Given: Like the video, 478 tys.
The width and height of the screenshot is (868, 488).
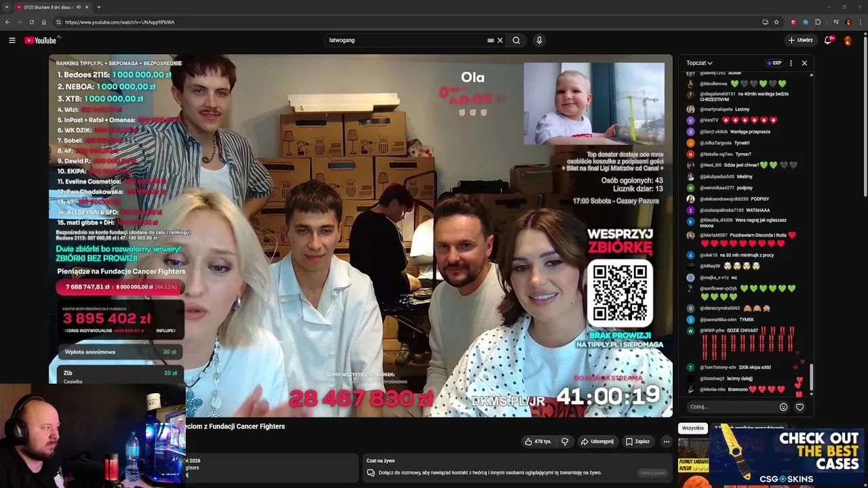Looking at the screenshot, I should click(x=538, y=441).
